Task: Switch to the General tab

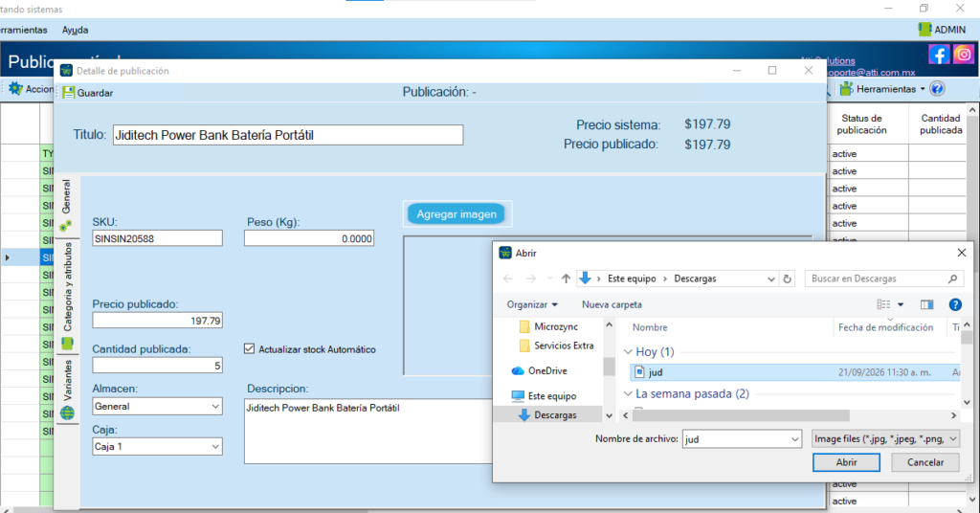Action: (x=66, y=206)
